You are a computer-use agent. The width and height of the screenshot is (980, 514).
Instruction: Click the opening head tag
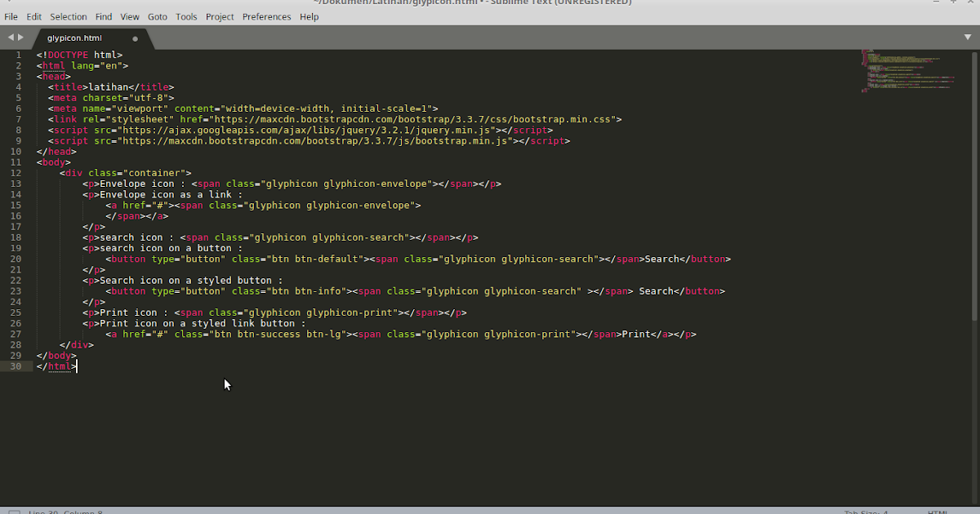53,77
